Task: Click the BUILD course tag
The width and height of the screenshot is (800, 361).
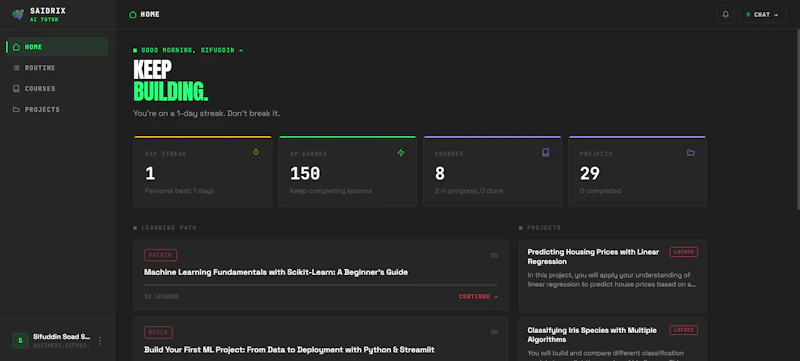Action: pos(158,332)
